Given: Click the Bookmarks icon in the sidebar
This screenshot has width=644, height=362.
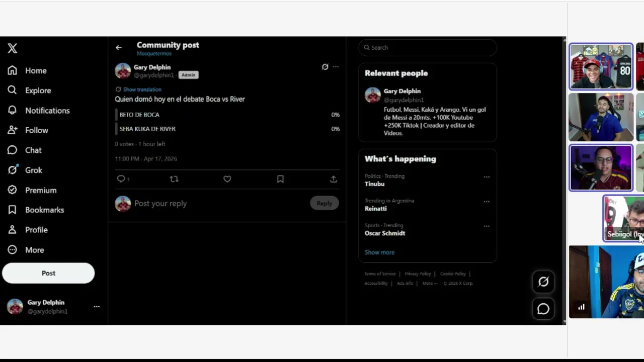Looking at the screenshot, I should 13,210.
